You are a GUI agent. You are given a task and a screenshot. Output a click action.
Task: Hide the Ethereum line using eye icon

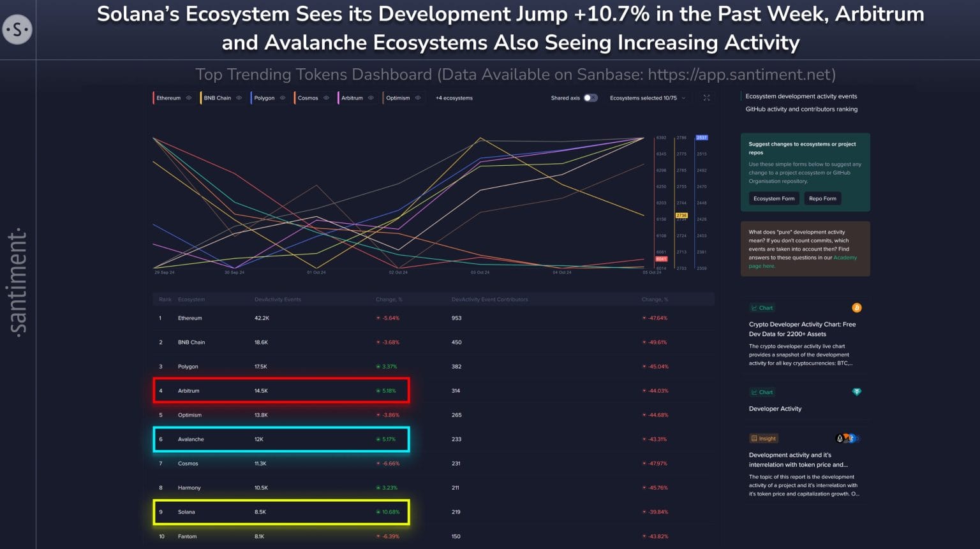click(189, 98)
